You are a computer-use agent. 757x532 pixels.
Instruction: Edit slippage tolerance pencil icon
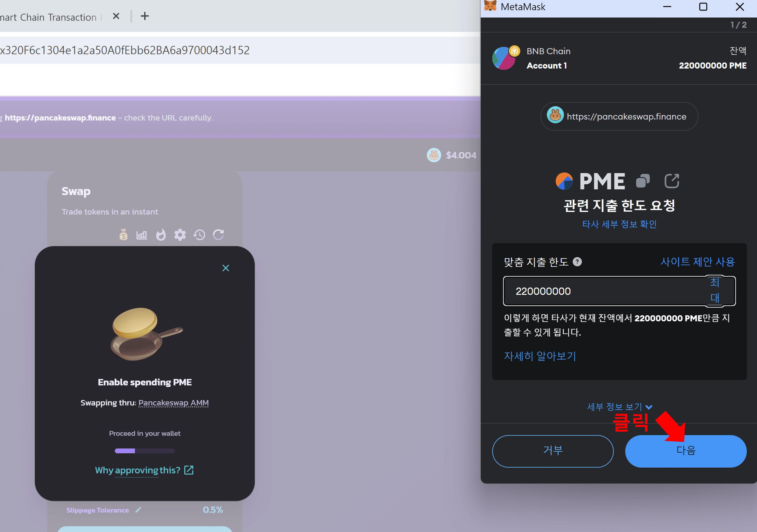138,510
